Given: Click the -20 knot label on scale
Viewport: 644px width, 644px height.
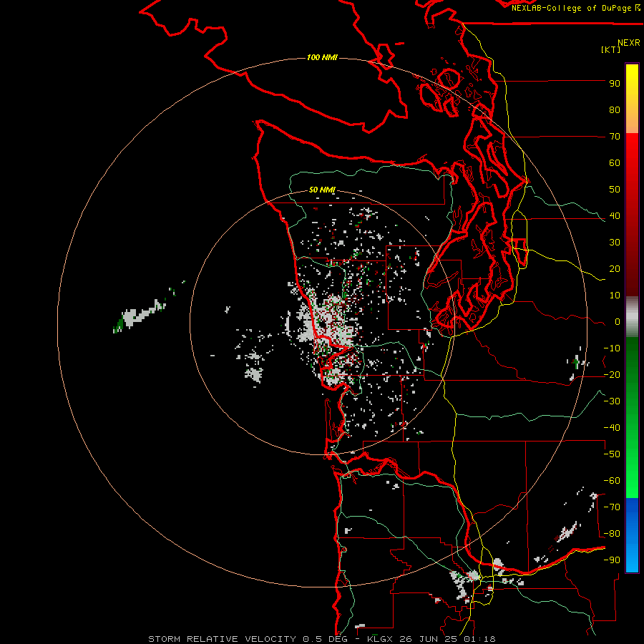Looking at the screenshot, I should click(612, 374).
